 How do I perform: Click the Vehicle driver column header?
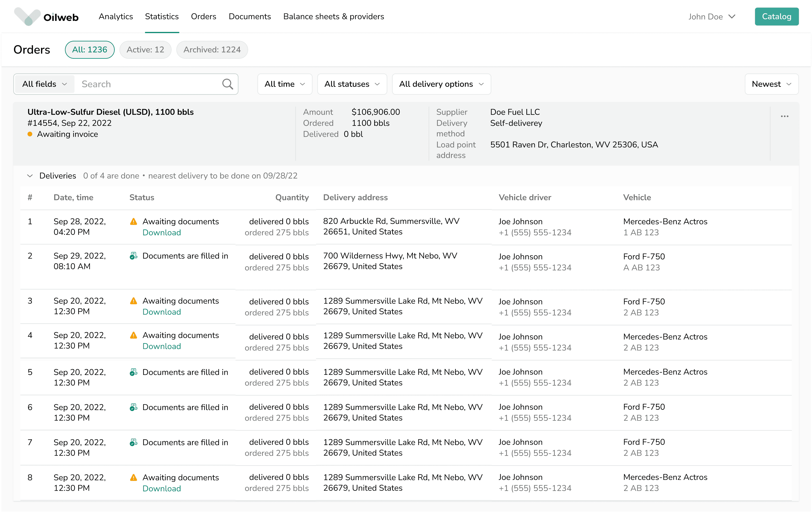[x=525, y=197]
